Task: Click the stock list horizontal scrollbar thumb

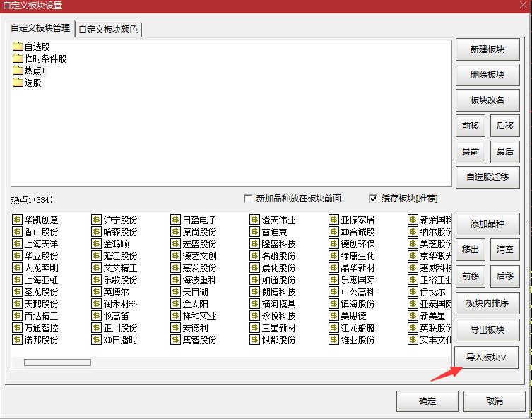Action: point(57,362)
